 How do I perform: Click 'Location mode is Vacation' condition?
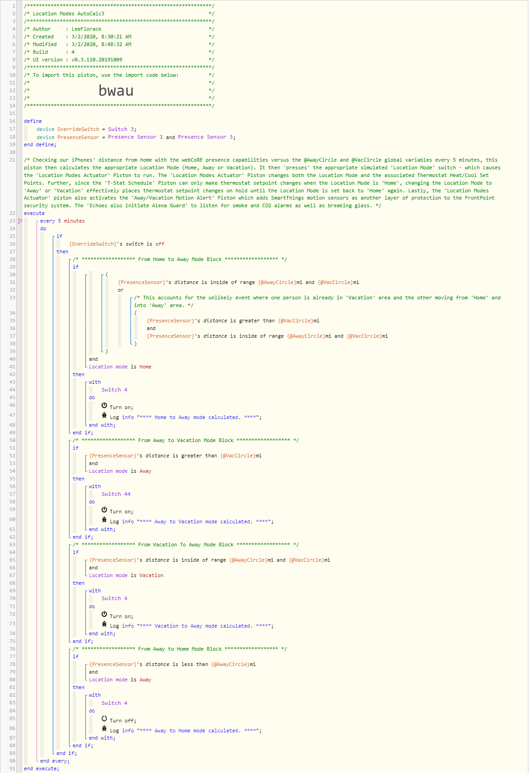(x=126, y=575)
